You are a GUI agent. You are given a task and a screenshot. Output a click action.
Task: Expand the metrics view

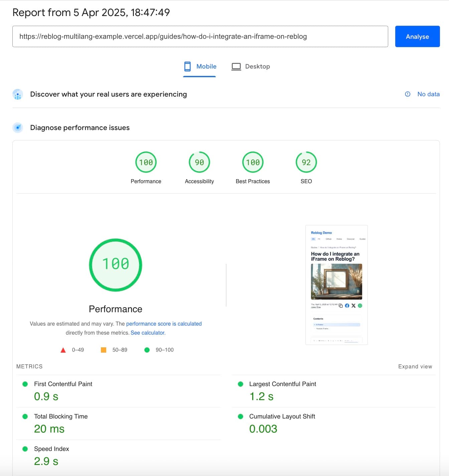(x=415, y=366)
